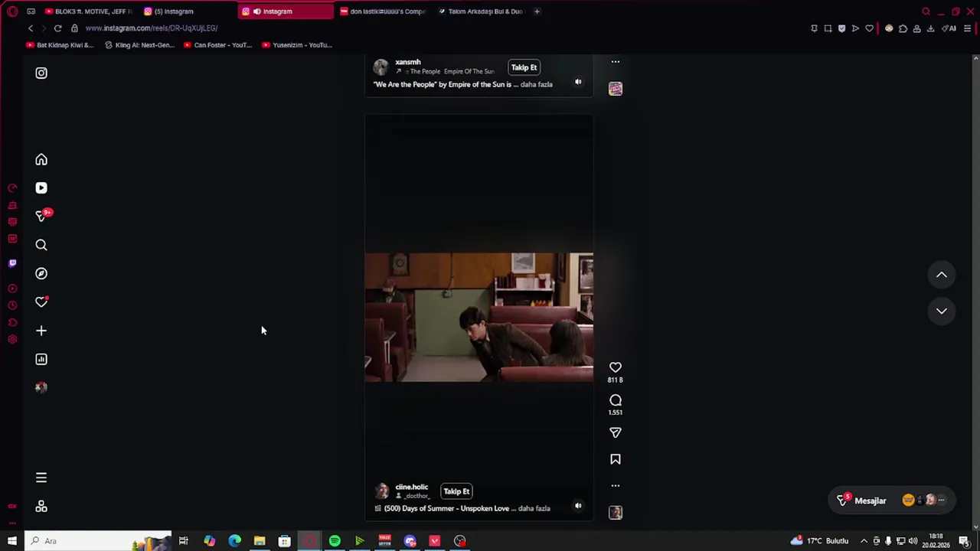Open the Meta apps icon at sidebar bottom
This screenshot has height=551, width=980.
(41, 507)
